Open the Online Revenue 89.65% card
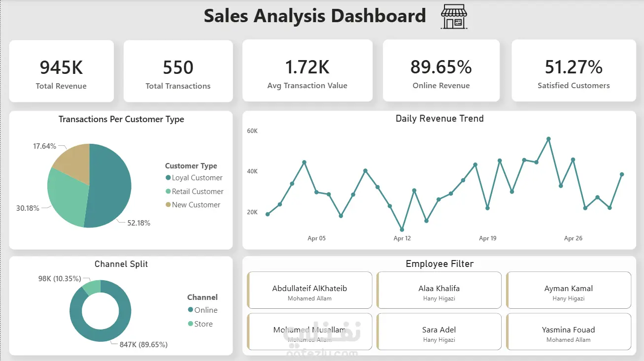The width and height of the screenshot is (644, 361). tap(441, 71)
